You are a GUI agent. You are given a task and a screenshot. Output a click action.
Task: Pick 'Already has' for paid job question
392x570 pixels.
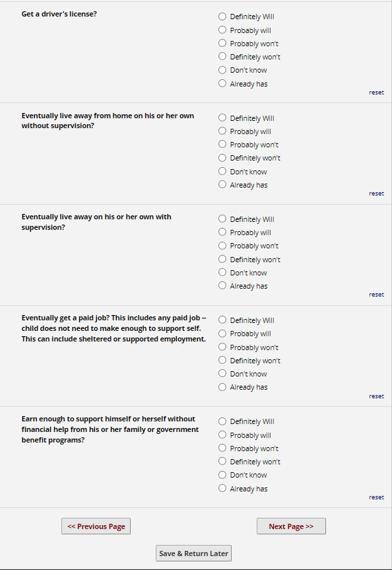coord(222,387)
